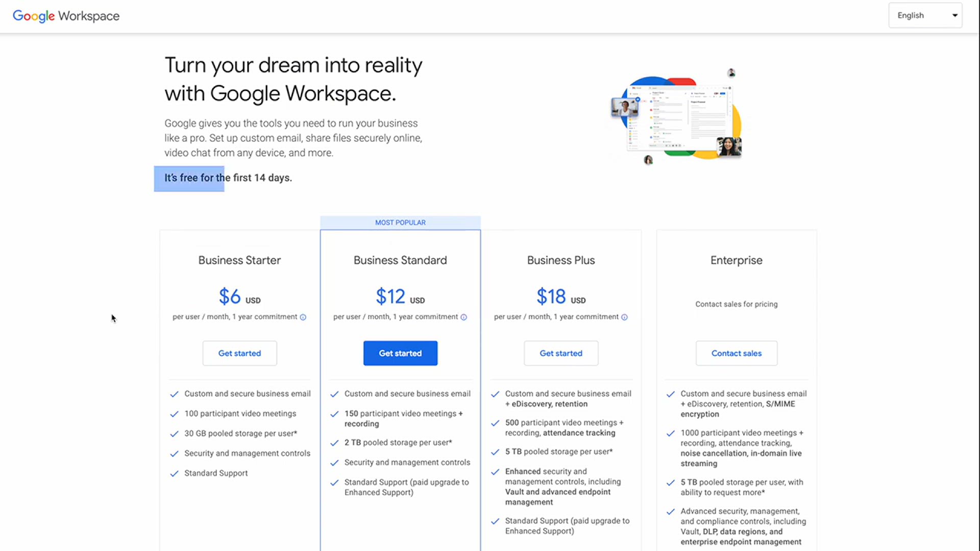The width and height of the screenshot is (980, 551).
Task: Click Business Plus 'Standard Support (paid upgrade' text
Action: 567,526
